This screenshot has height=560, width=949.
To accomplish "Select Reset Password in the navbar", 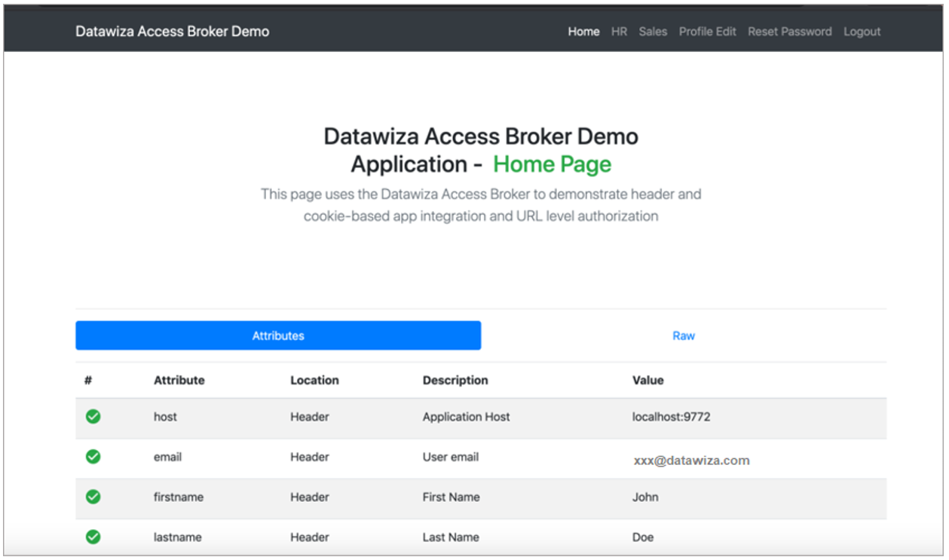I will [x=789, y=32].
